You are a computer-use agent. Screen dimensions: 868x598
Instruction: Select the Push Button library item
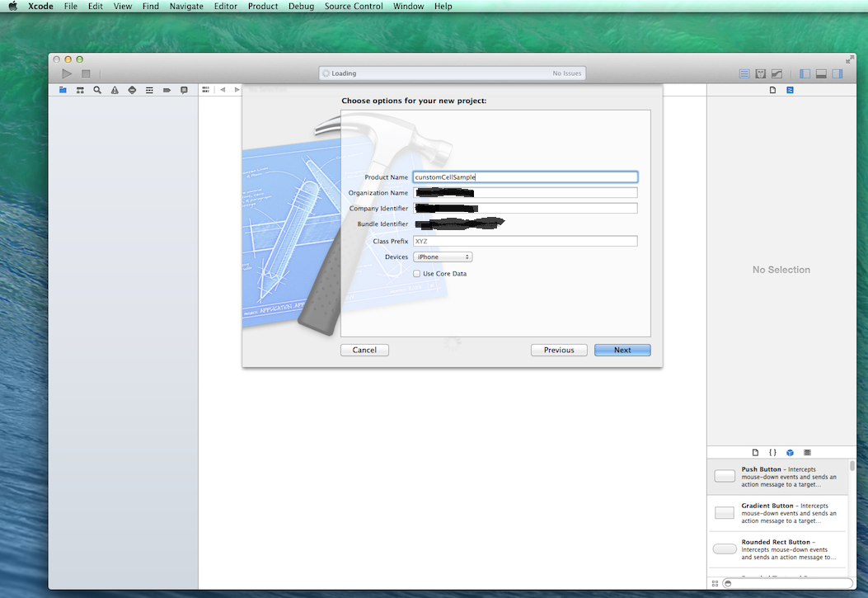[x=777, y=476]
